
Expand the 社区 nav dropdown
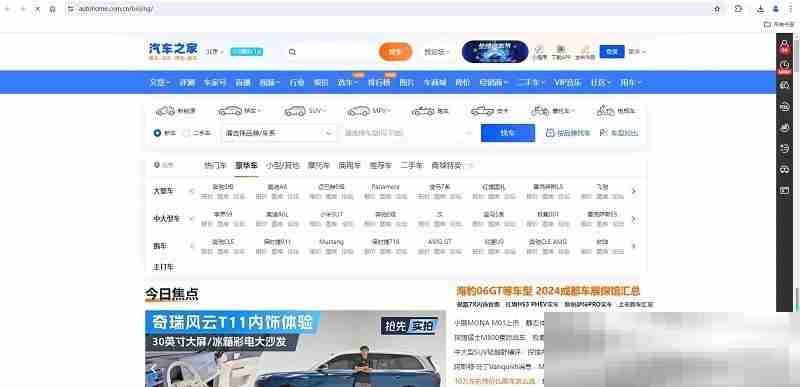601,83
